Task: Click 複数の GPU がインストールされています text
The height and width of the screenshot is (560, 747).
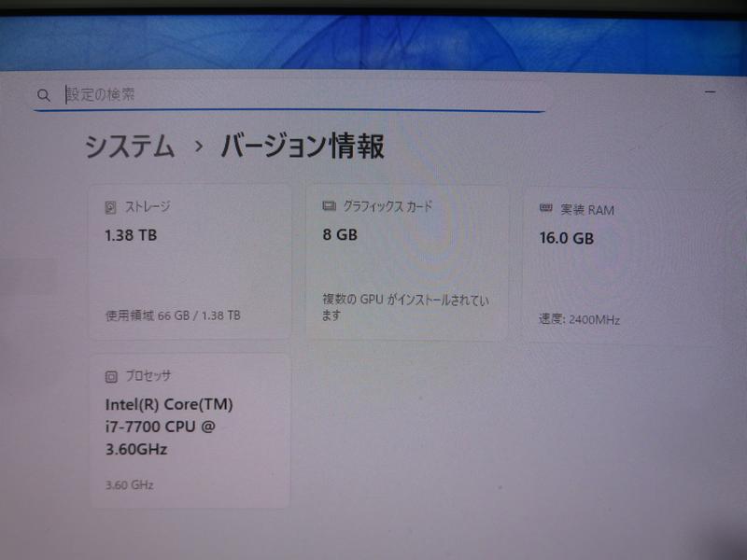Action: tap(405, 307)
